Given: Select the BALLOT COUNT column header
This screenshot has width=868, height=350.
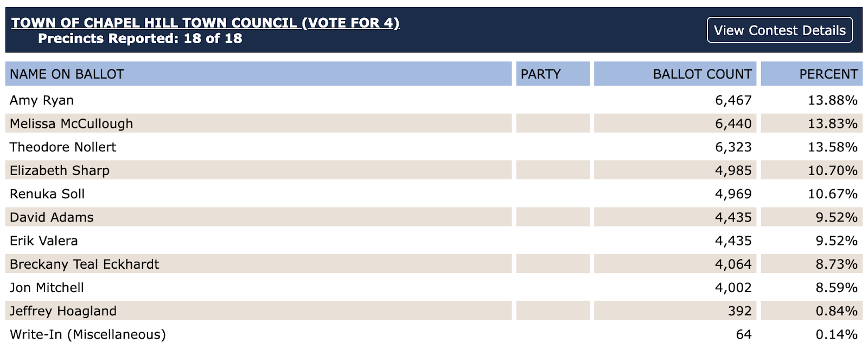Looking at the screenshot, I should pyautogui.click(x=702, y=74).
